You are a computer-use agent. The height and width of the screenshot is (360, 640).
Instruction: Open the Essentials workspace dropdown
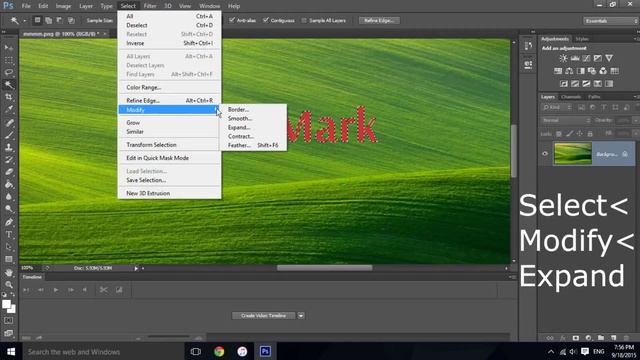point(610,20)
